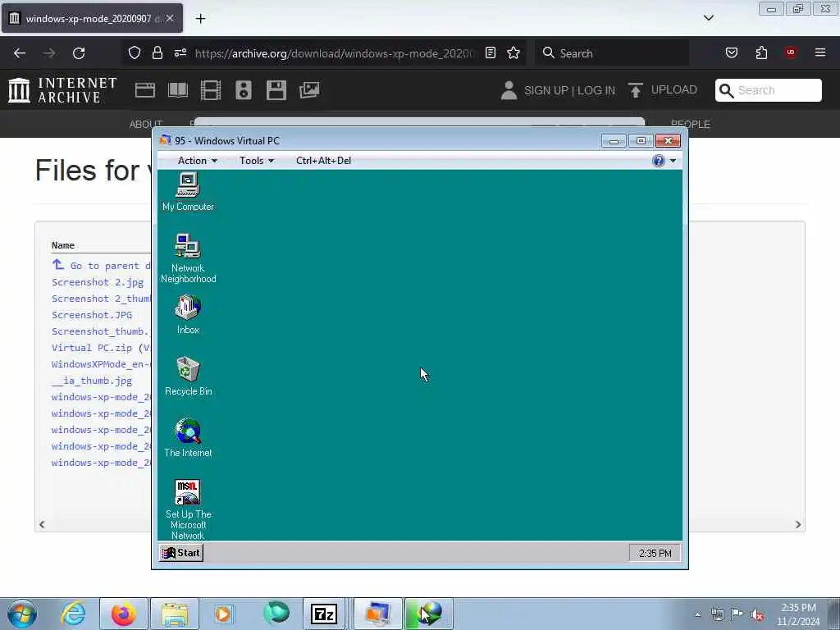Click the PEOPLE navigation link
This screenshot has height=630, width=840.
690,125
